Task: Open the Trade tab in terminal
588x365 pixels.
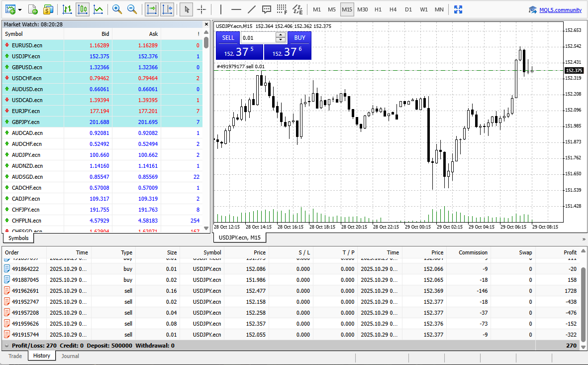Action: 15,356
